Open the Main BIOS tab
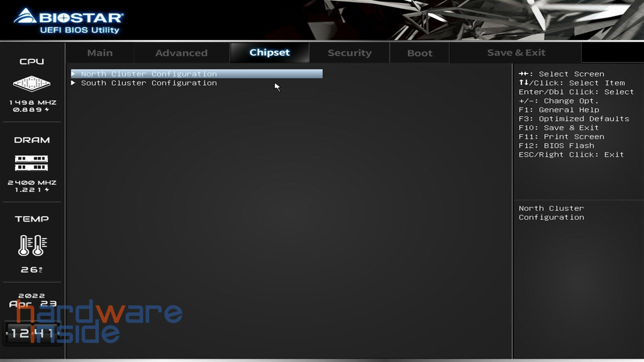Image resolution: width=644 pixels, height=362 pixels. point(100,53)
